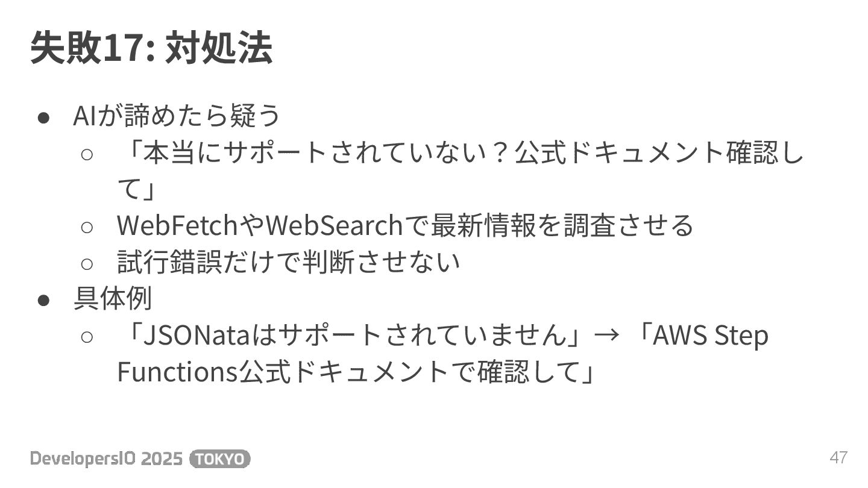Click the hollow bullet before WebFetch line

click(87, 227)
